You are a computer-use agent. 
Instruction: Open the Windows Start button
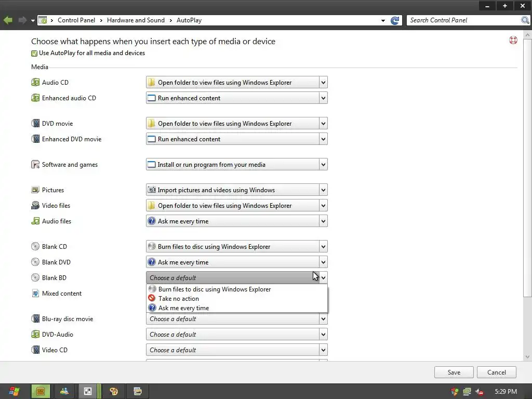14,392
